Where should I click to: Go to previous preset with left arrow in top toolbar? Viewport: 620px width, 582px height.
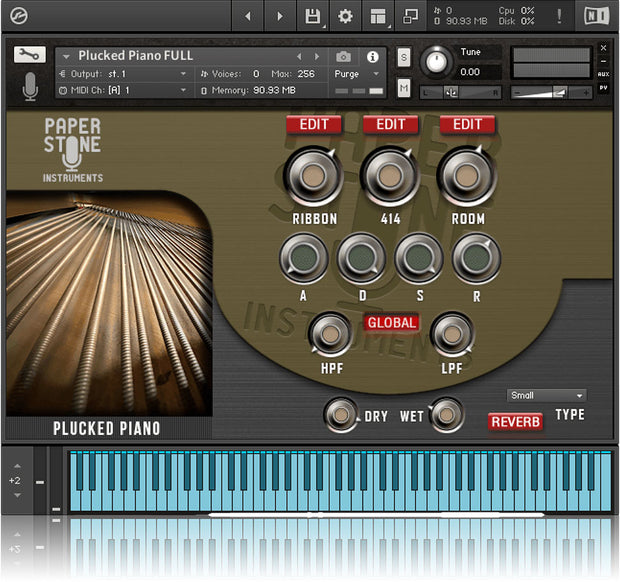tap(248, 16)
